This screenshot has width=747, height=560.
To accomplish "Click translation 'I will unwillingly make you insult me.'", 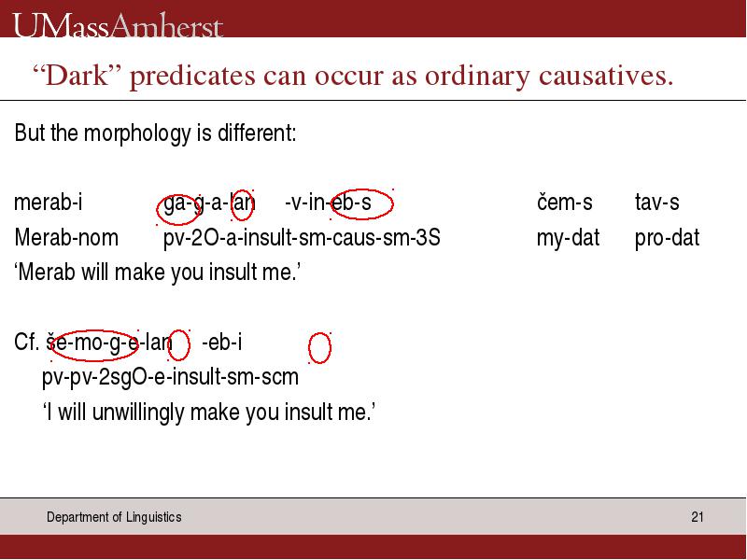I will [209, 413].
